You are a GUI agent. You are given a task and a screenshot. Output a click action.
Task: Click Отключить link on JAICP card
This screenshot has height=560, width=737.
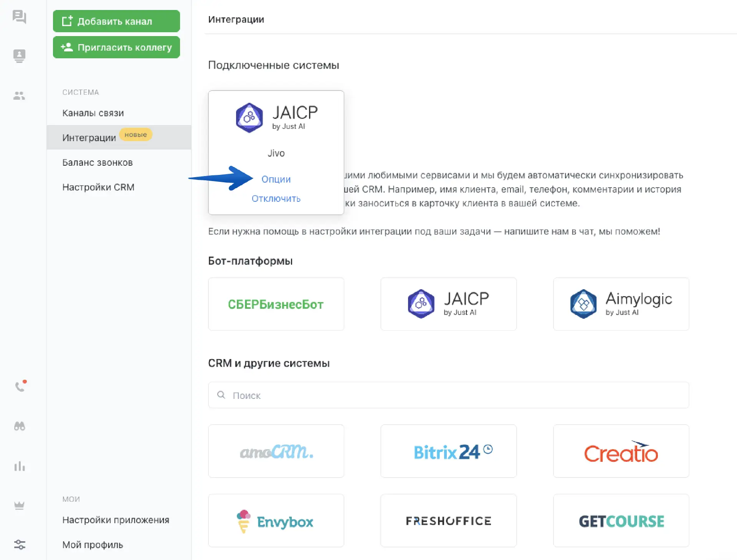276,199
